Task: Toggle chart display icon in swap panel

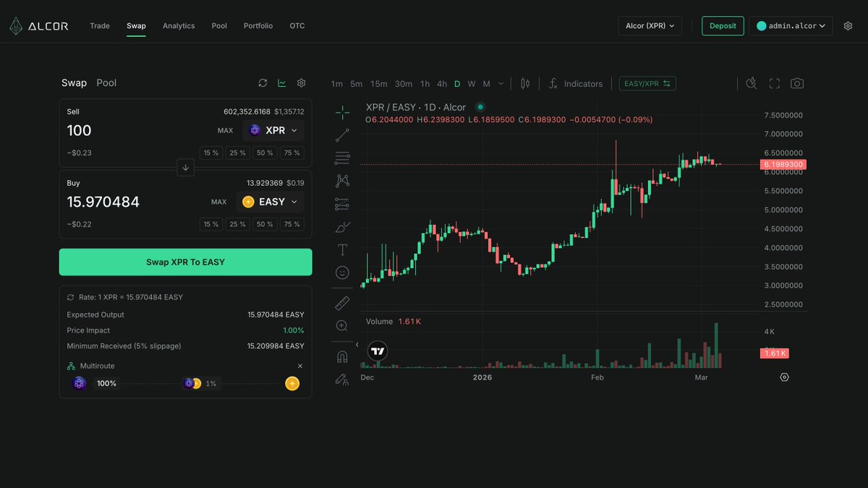Action: (x=282, y=83)
